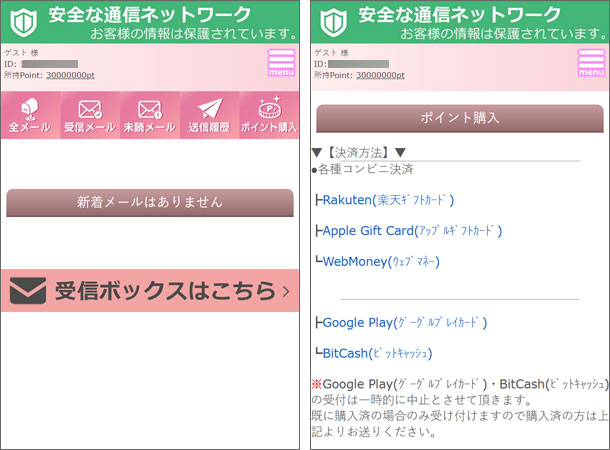Open the 全メール icon in navigation bar
The image size is (610, 450).
point(30,116)
